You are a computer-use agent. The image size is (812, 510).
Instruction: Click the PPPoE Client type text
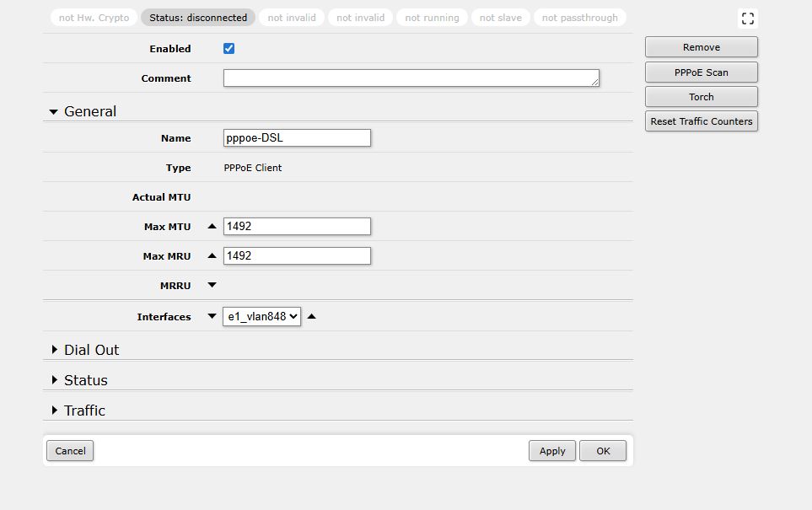253,168
